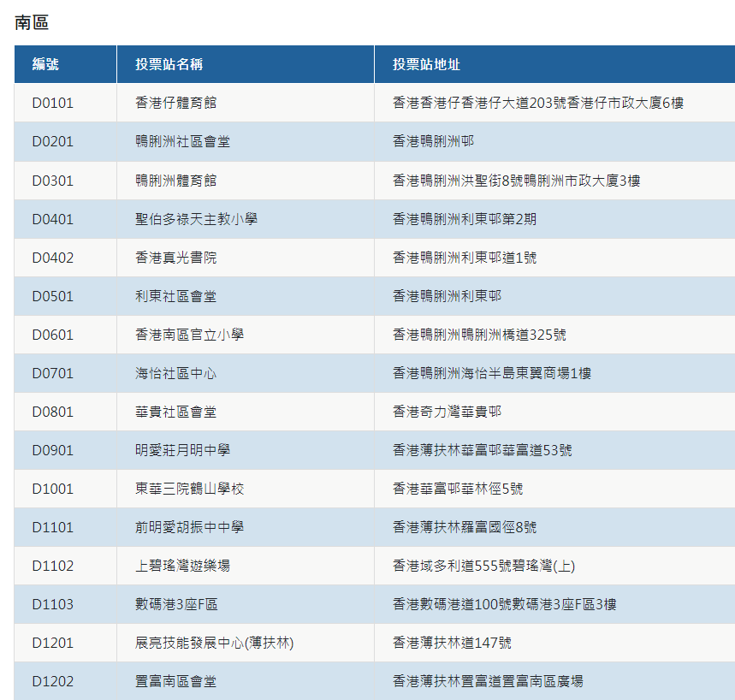Image resolution: width=735 pixels, height=700 pixels.
Task: Click 利東社區會堂 station name
Action: click(x=175, y=296)
